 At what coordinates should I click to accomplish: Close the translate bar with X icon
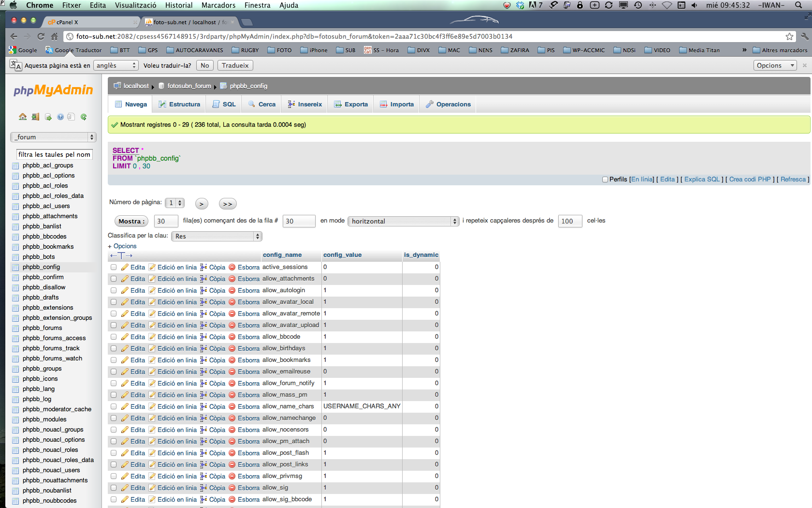805,65
